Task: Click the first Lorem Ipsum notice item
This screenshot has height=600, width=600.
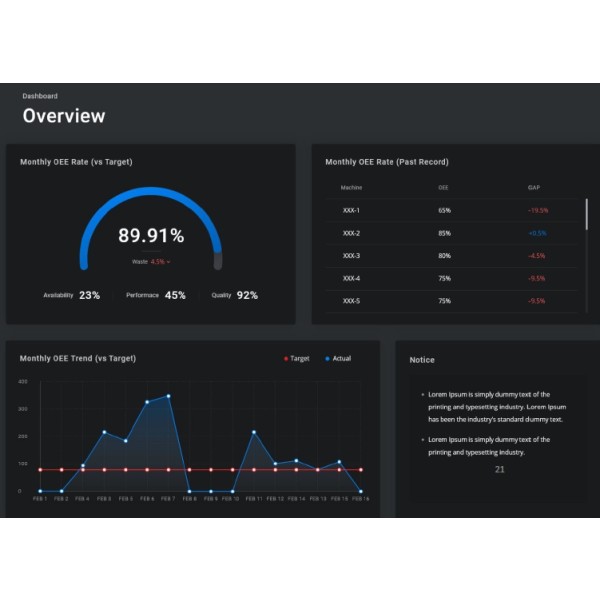Action: click(x=497, y=407)
